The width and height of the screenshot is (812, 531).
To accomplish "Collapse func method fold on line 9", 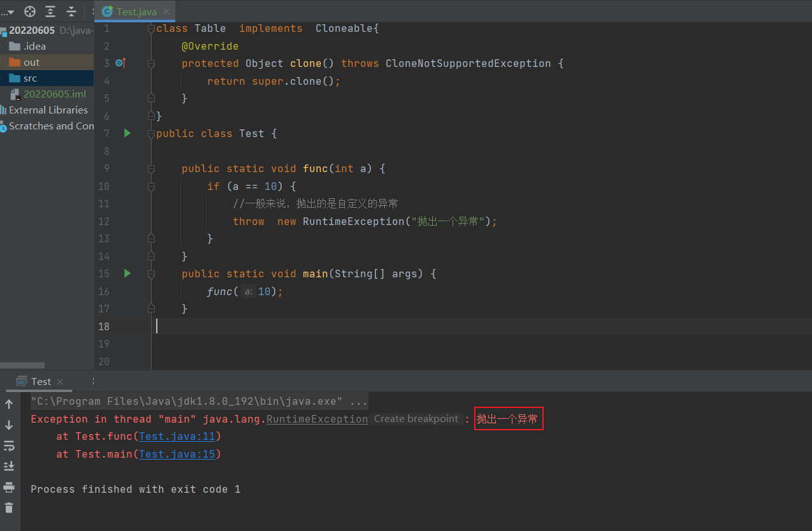I will tap(151, 168).
